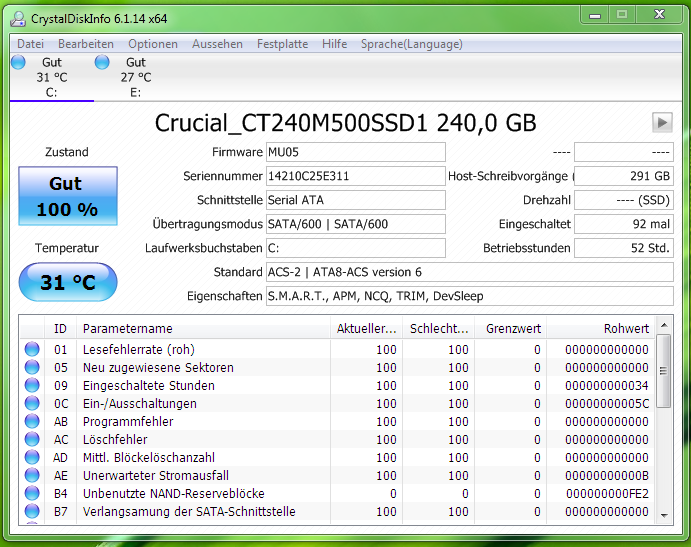This screenshot has width=691, height=547.
Task: Click status orb of Verlangsamung der SATA-Schnittstelle row
Action: tap(32, 511)
